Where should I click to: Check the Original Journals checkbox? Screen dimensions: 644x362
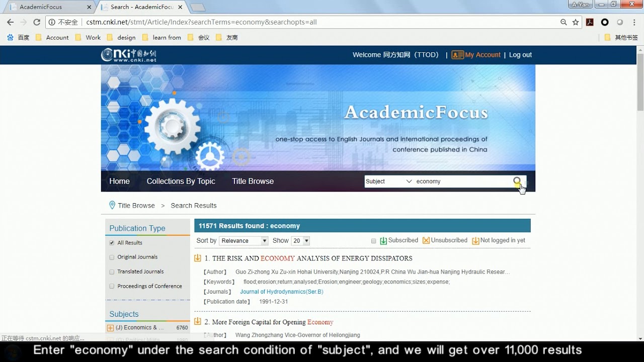coord(112,257)
